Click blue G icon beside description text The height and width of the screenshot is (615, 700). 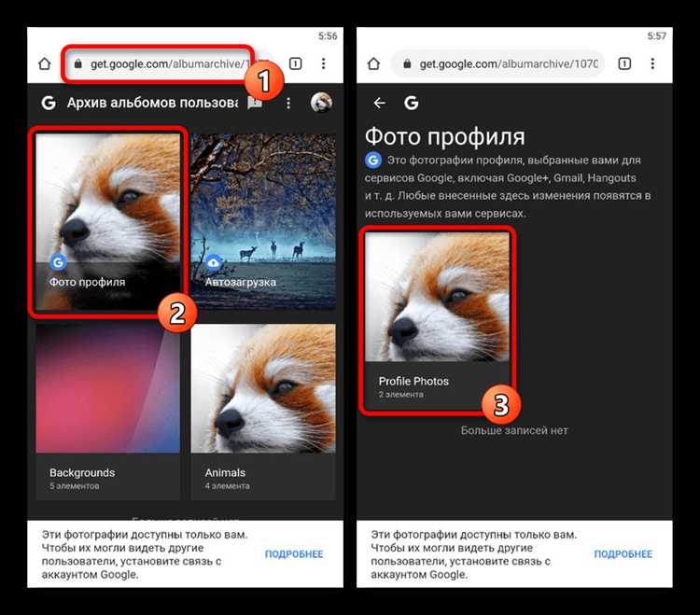click(x=373, y=160)
